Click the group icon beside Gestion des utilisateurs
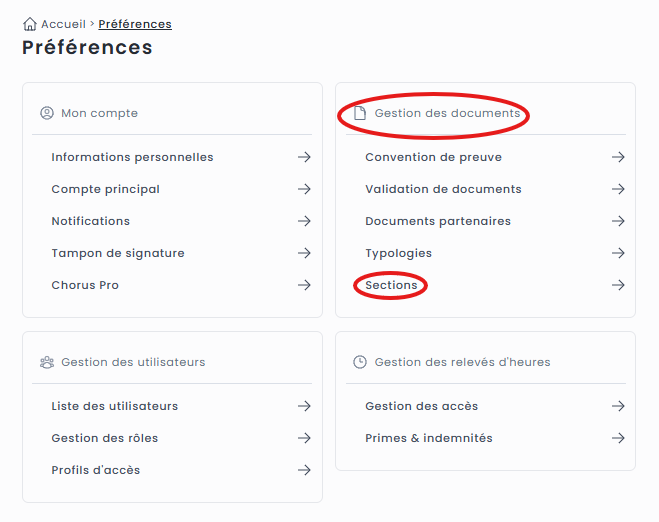 pos(46,362)
